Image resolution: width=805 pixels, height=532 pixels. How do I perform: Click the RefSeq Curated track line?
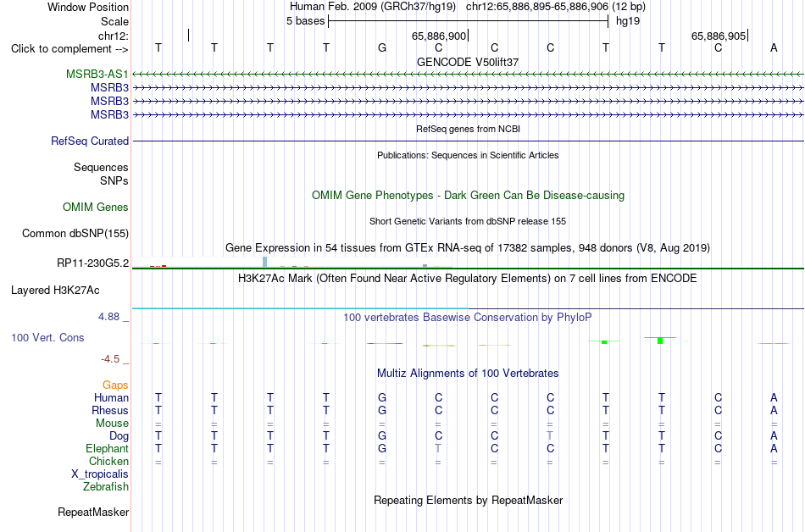468,141
